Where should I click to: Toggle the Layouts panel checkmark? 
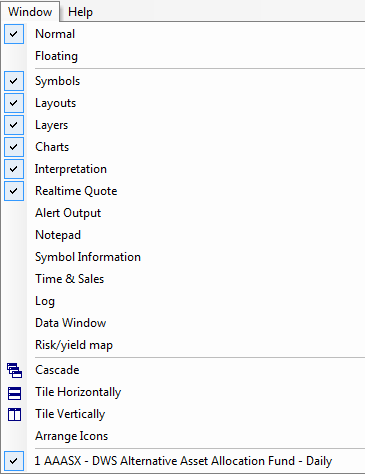pos(14,103)
